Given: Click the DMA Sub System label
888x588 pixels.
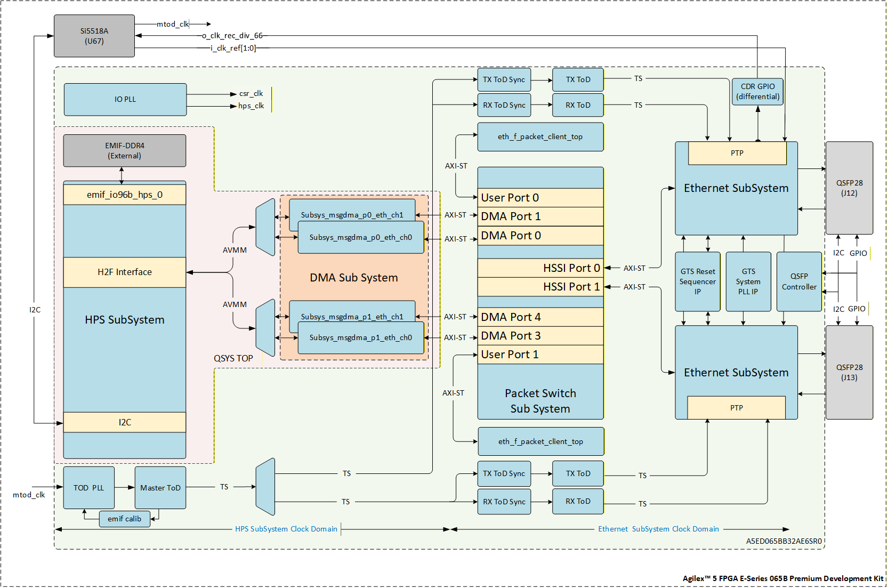Looking at the screenshot, I should (x=354, y=278).
